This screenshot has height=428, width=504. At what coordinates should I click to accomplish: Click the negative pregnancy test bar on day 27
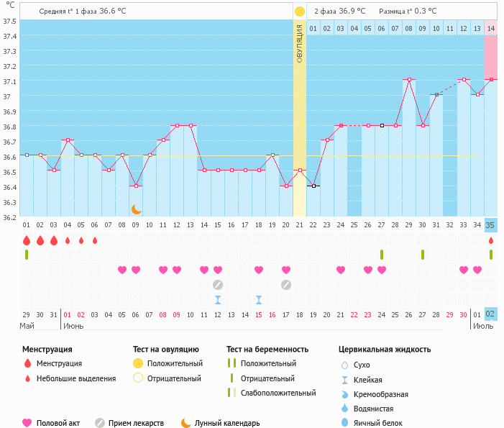coord(382,254)
